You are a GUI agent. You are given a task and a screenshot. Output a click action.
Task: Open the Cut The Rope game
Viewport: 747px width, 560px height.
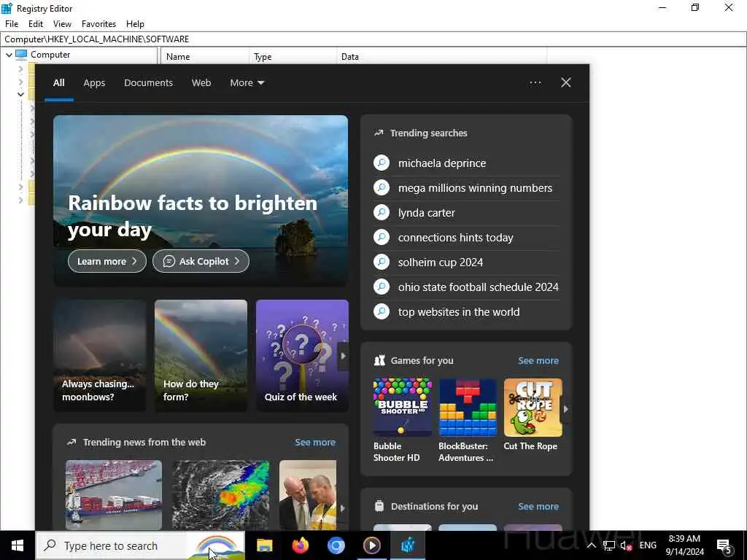click(532, 414)
